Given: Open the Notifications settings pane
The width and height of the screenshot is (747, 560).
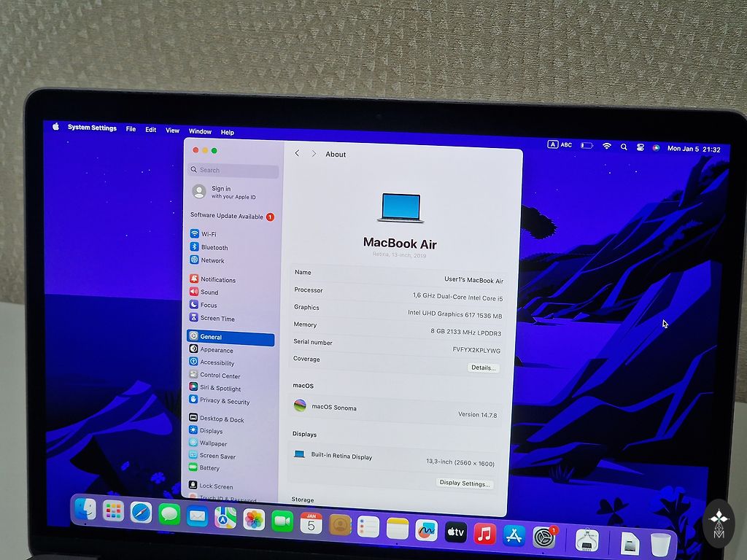Looking at the screenshot, I should (217, 280).
